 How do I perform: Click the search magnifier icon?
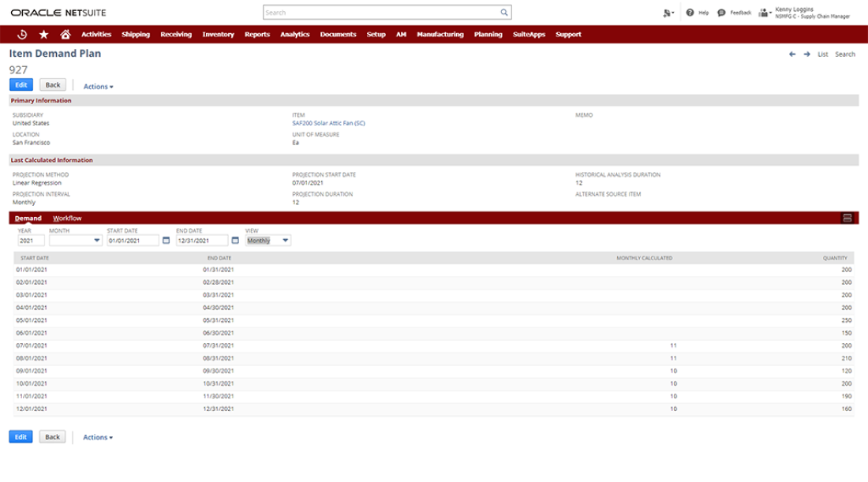tap(504, 13)
